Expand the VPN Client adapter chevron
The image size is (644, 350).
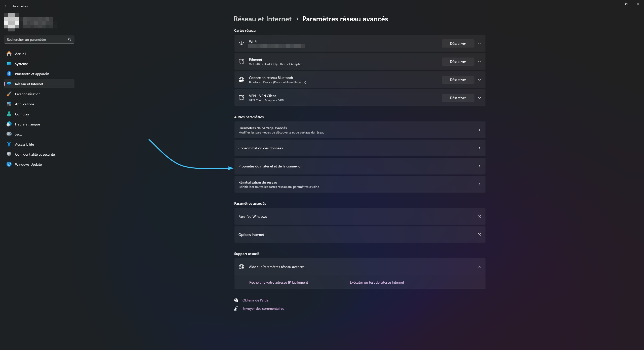pyautogui.click(x=479, y=98)
